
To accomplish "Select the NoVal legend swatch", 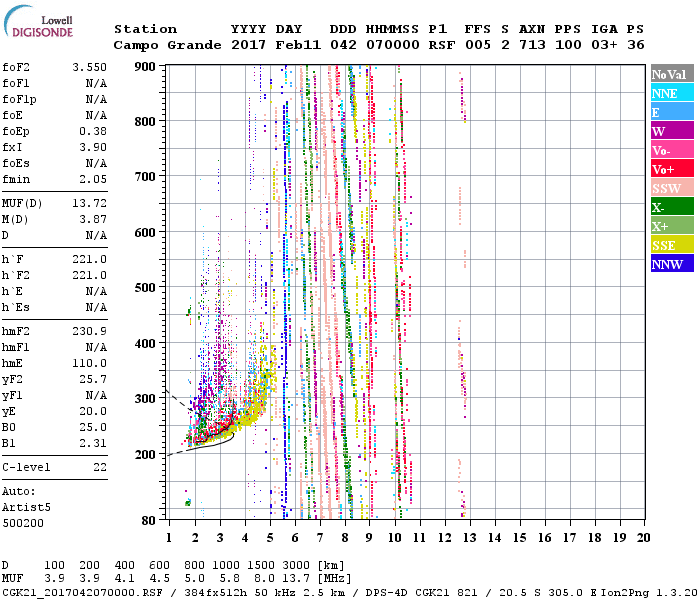I will (672, 74).
